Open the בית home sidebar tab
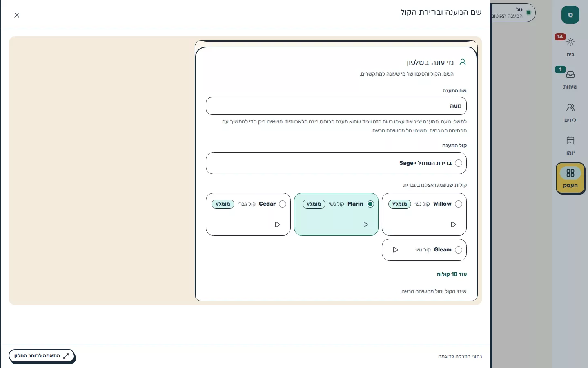Viewport: 588px width, 368px height. (x=570, y=46)
